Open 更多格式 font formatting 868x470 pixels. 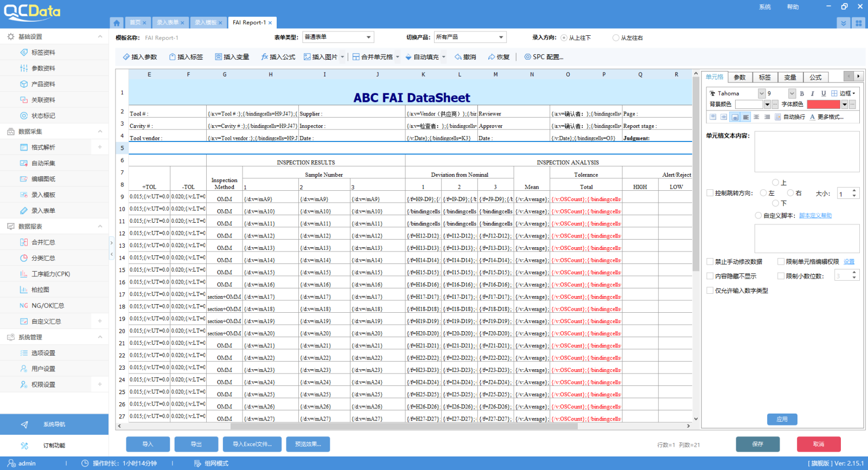[x=827, y=117]
